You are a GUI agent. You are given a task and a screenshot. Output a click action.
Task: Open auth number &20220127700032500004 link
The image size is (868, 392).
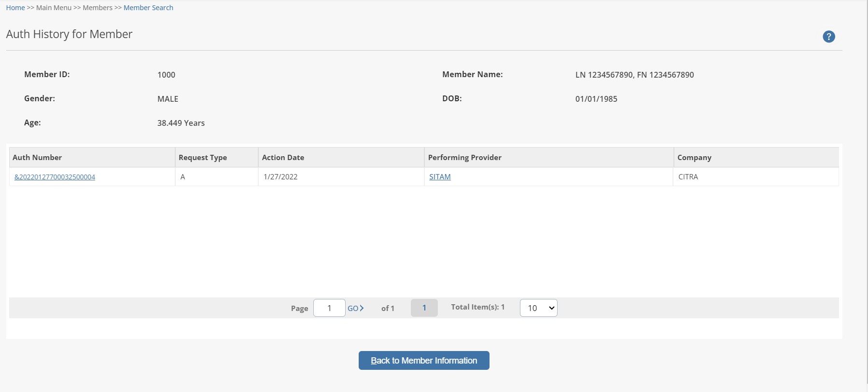tap(55, 177)
